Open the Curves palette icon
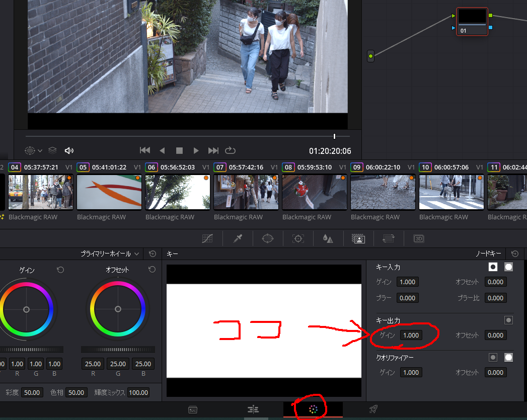 tap(207, 239)
